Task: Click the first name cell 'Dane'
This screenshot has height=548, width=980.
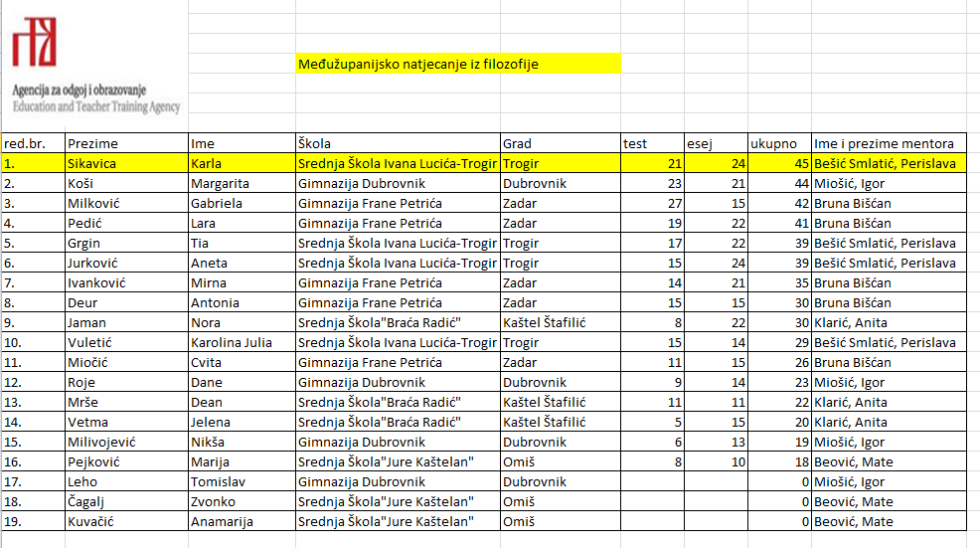Action: (242, 382)
